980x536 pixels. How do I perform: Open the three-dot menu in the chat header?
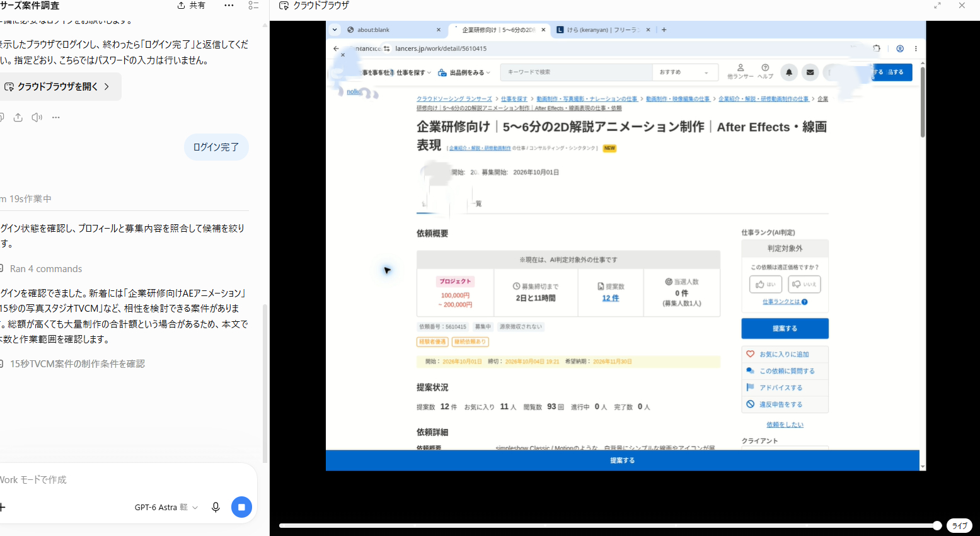[229, 5]
